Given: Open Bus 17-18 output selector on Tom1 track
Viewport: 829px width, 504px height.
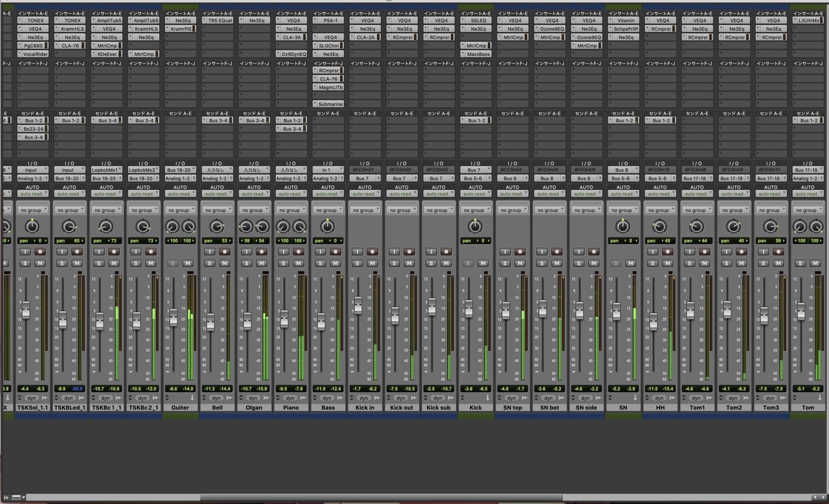Looking at the screenshot, I should point(696,178).
